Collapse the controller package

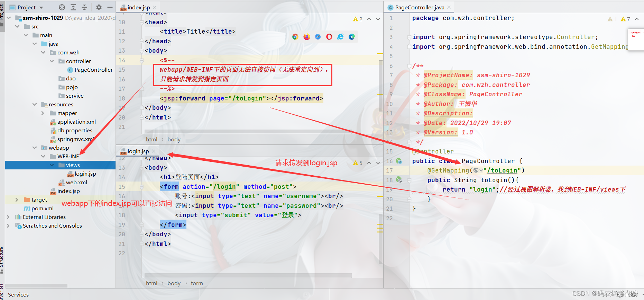pos(52,61)
